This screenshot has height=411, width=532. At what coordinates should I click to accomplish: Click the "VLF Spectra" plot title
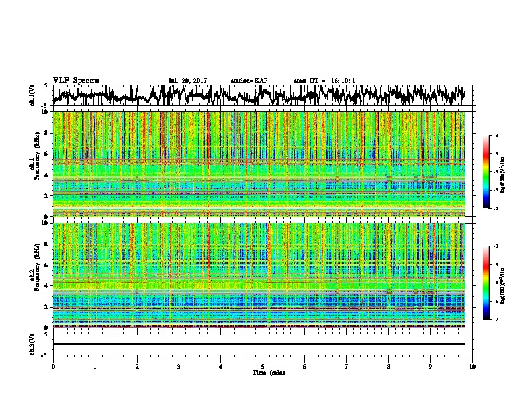(76, 80)
